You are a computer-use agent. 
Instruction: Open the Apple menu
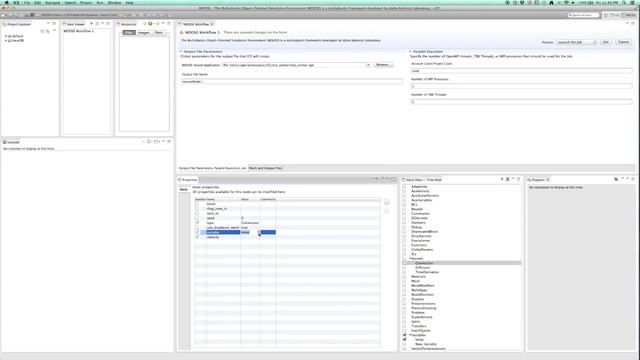[6, 2]
